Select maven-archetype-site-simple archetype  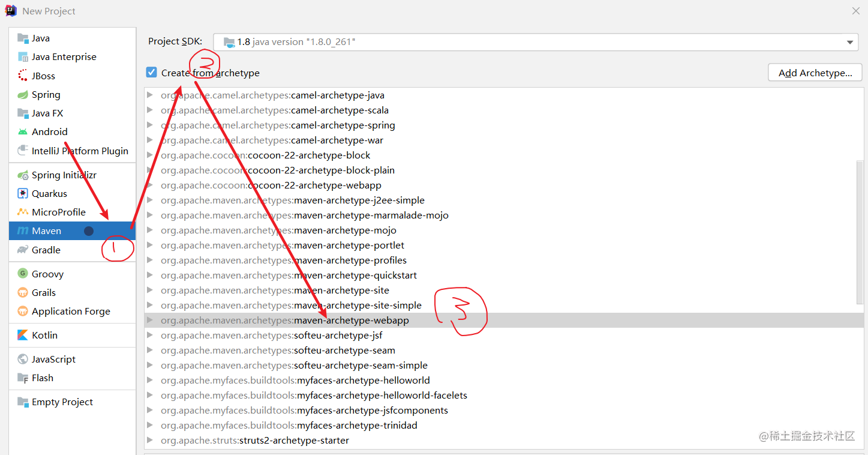tap(291, 306)
